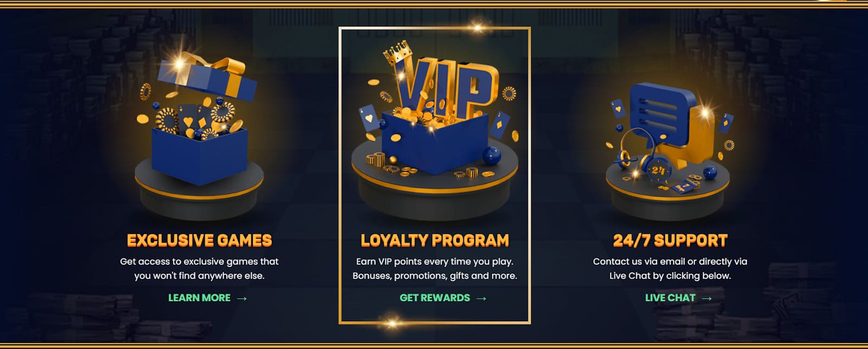Click the arrow beside Learn More
The image size is (868, 349).
click(242, 299)
